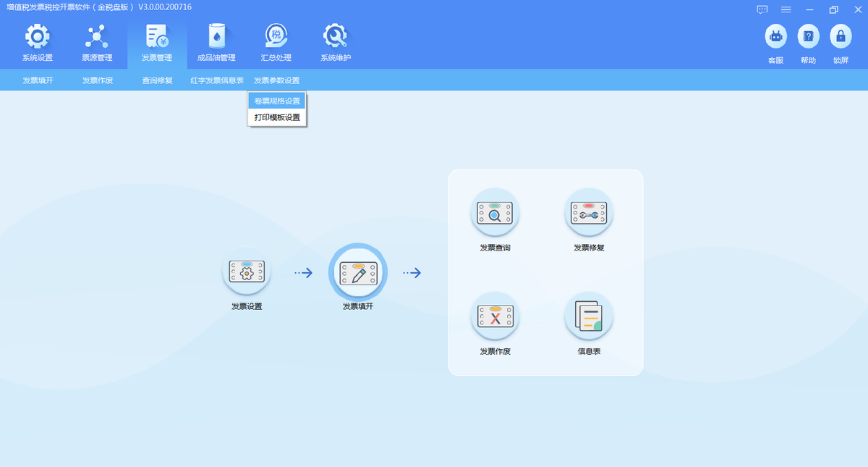The width and height of the screenshot is (868, 467).
Task: Select 发票管理 toolbar icon
Action: click(157, 36)
